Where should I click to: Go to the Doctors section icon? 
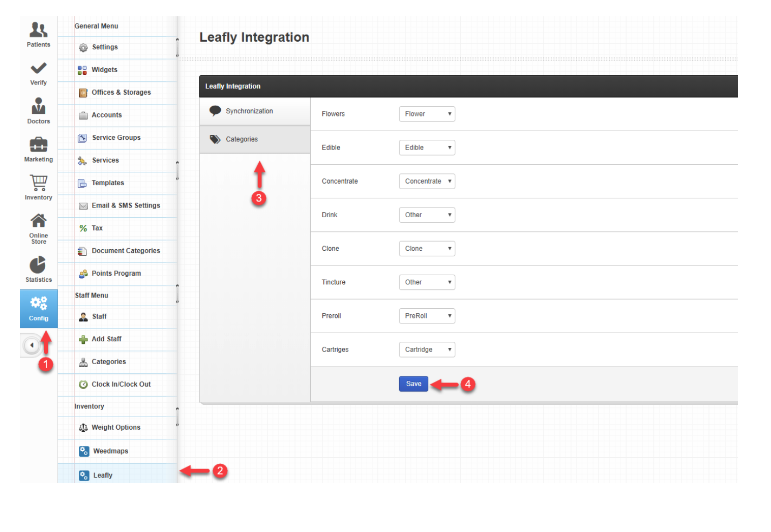(39, 106)
